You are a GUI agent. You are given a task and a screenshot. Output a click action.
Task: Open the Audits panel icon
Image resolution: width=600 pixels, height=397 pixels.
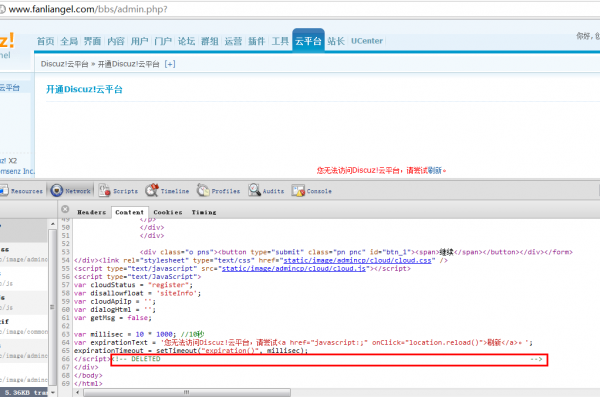click(x=254, y=190)
